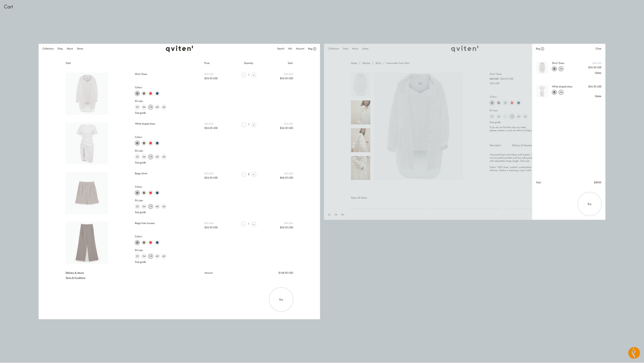Pick the grey colour for Beige shorts
This screenshot has width=644, height=363.
tap(137, 193)
